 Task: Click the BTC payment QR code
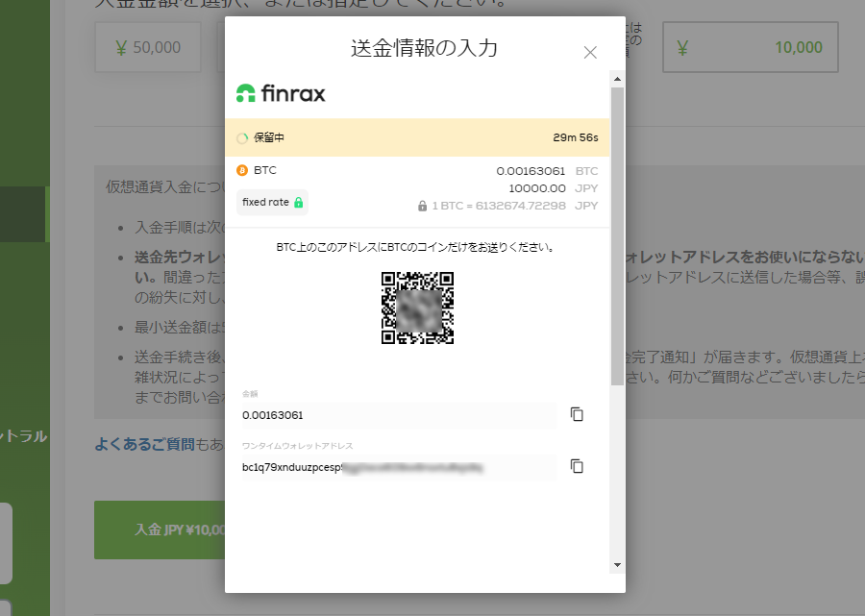(418, 308)
